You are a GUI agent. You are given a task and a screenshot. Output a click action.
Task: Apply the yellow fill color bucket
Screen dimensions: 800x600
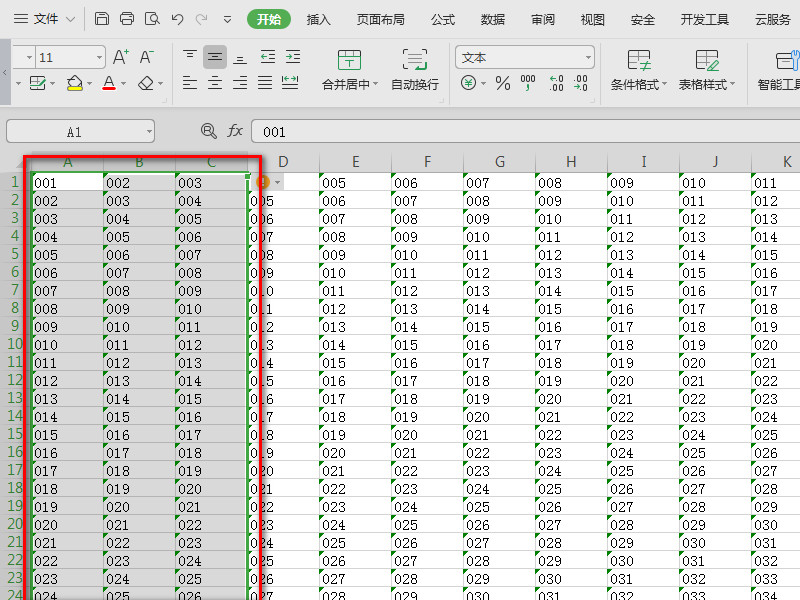pos(74,83)
